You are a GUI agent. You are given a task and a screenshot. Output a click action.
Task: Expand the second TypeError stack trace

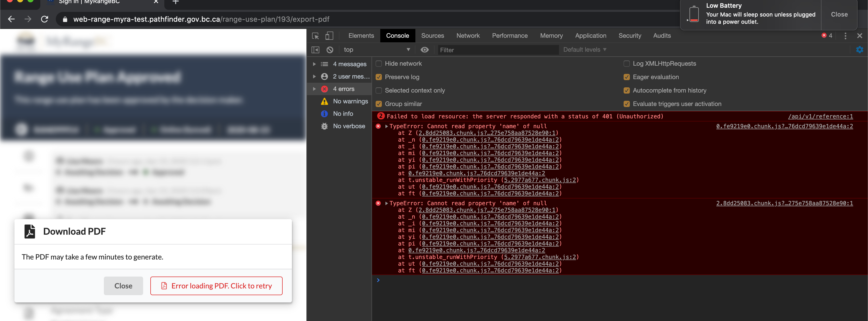[x=387, y=203]
